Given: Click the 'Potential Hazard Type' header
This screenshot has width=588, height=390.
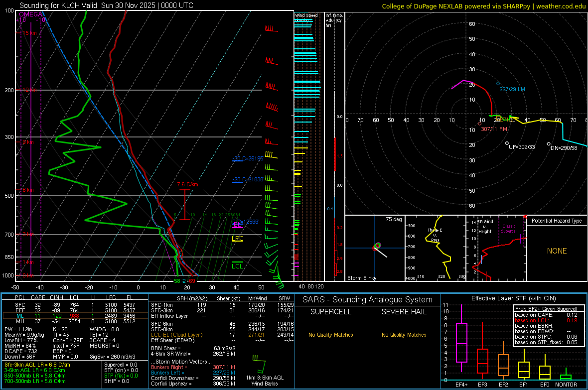Looking at the screenshot, I should pyautogui.click(x=557, y=221).
